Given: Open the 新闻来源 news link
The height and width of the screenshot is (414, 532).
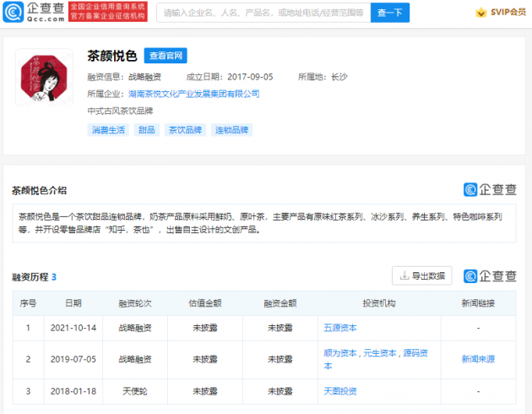Looking at the screenshot, I should point(478,359).
